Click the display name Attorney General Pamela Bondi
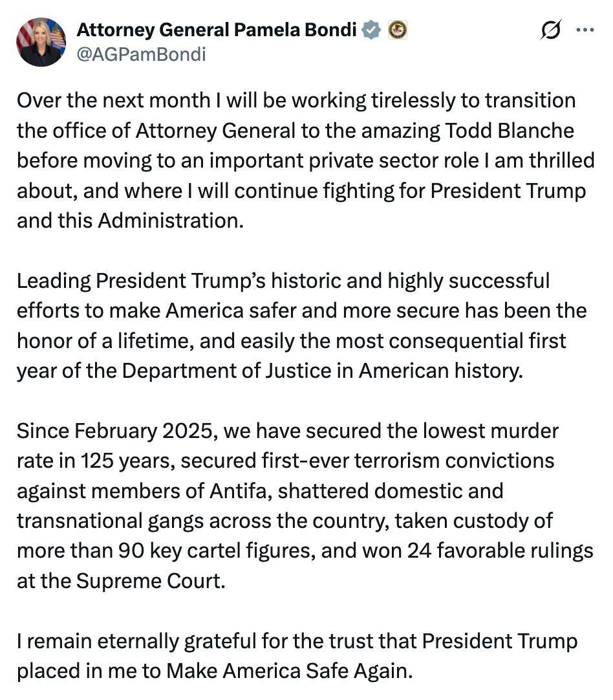The height and width of the screenshot is (700, 613). [217, 30]
